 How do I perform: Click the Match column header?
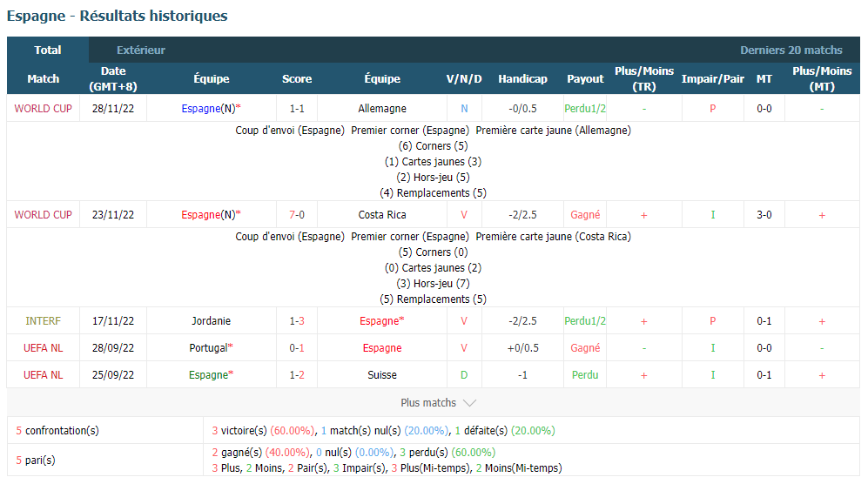pyautogui.click(x=44, y=78)
